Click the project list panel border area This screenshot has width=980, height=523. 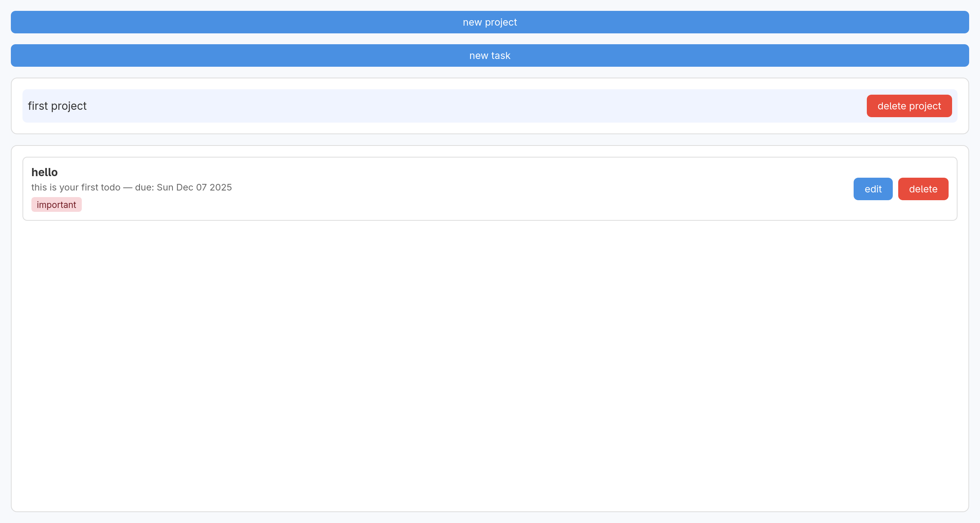[490, 128]
